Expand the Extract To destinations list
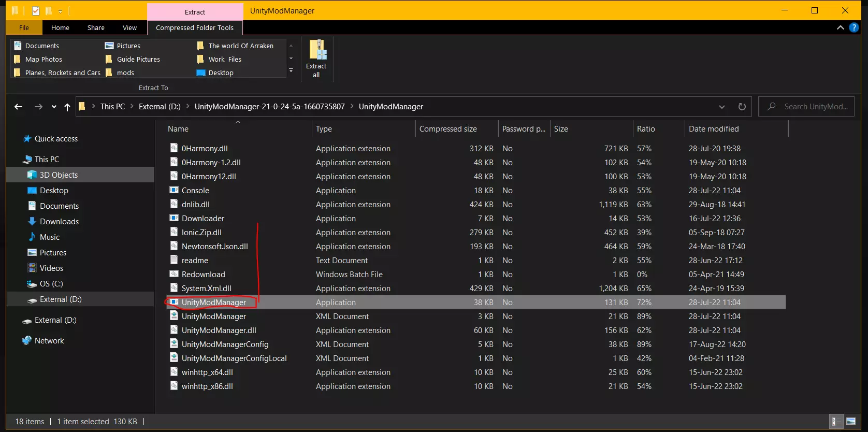The height and width of the screenshot is (432, 868). pos(291,70)
